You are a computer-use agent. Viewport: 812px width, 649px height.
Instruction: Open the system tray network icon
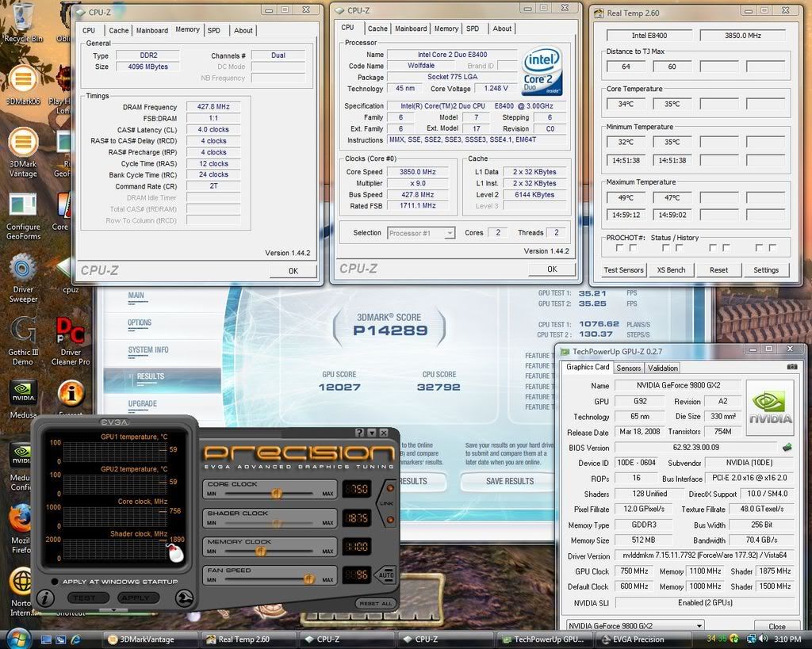pyautogui.click(x=751, y=639)
